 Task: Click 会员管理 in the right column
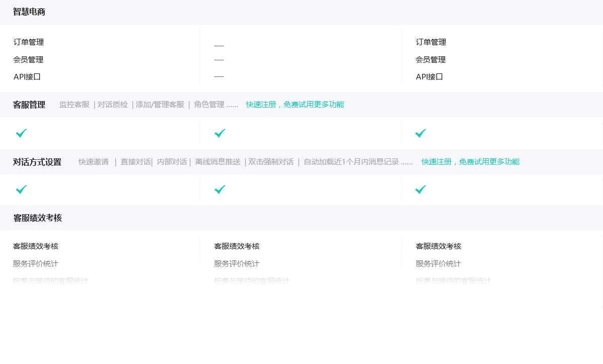click(x=430, y=60)
